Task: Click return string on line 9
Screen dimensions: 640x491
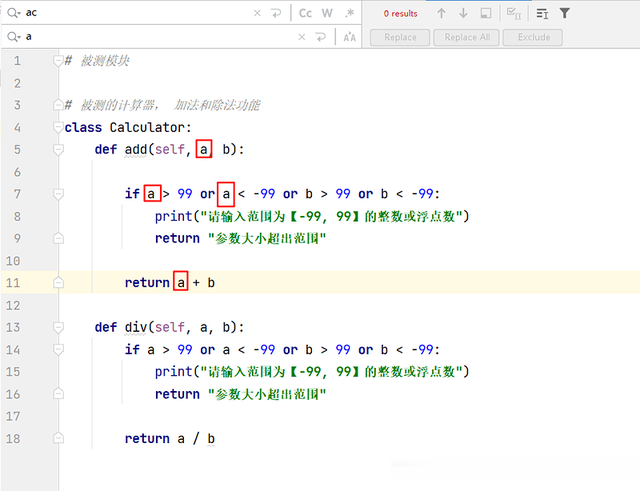Action: tap(267, 238)
